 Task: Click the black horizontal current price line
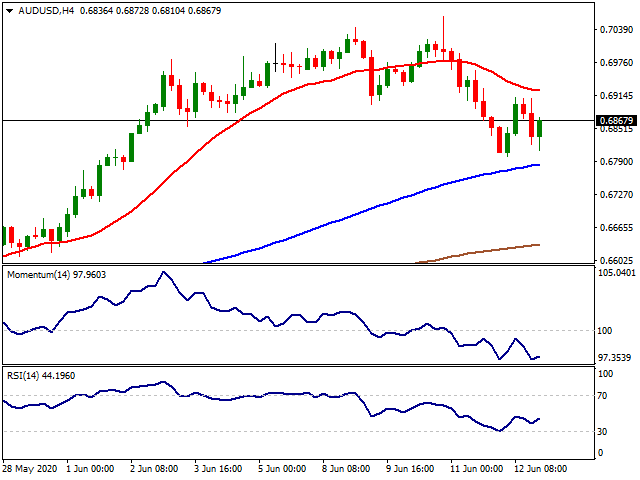click(298, 120)
